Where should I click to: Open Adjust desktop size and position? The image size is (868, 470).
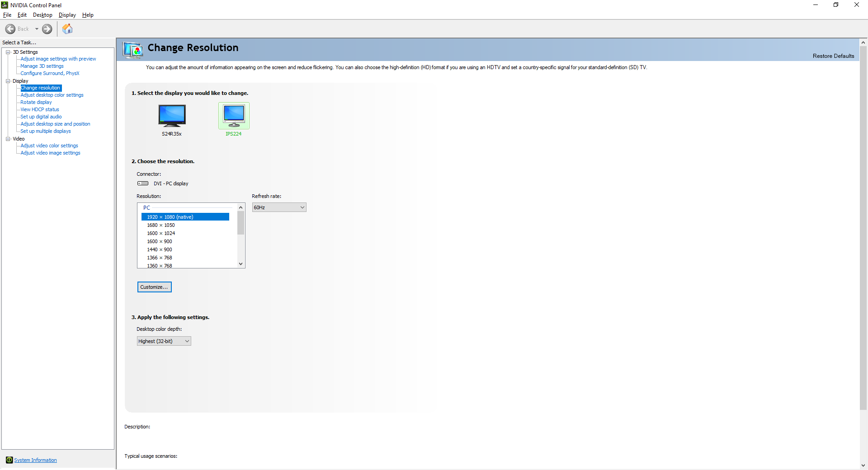[x=55, y=124]
